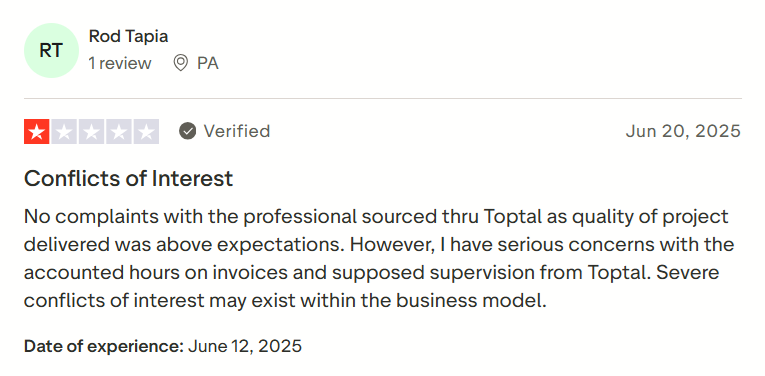Click the second grey star
Image resolution: width=765 pixels, height=376 pixels.
[64, 132]
